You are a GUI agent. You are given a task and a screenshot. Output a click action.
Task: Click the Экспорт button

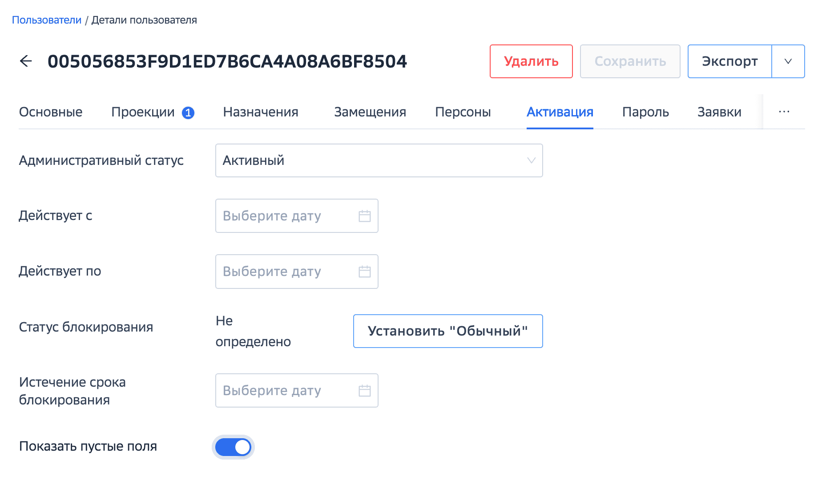click(x=729, y=61)
